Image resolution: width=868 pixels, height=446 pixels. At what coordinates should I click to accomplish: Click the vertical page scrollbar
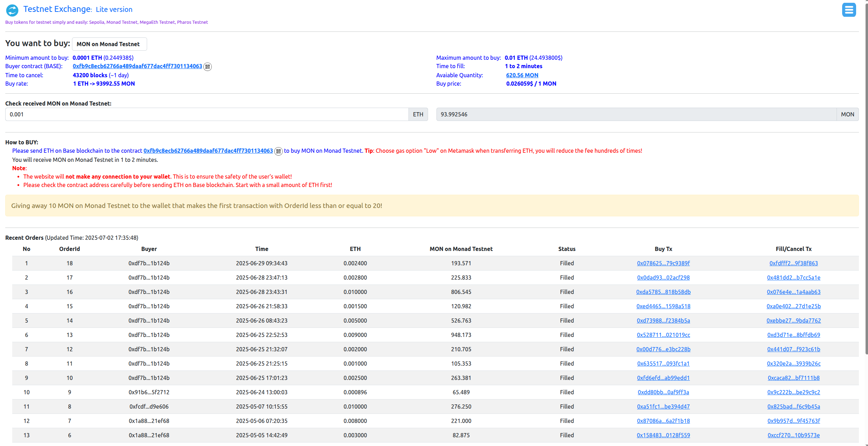(x=866, y=178)
